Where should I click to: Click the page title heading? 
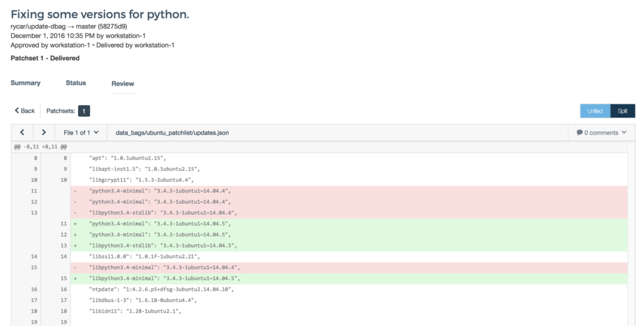[100, 14]
